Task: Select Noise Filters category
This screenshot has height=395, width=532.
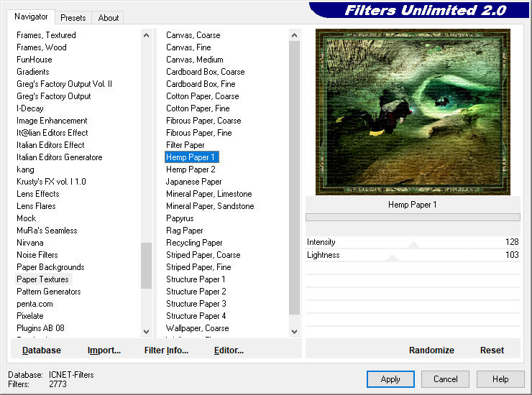Action: (x=37, y=255)
